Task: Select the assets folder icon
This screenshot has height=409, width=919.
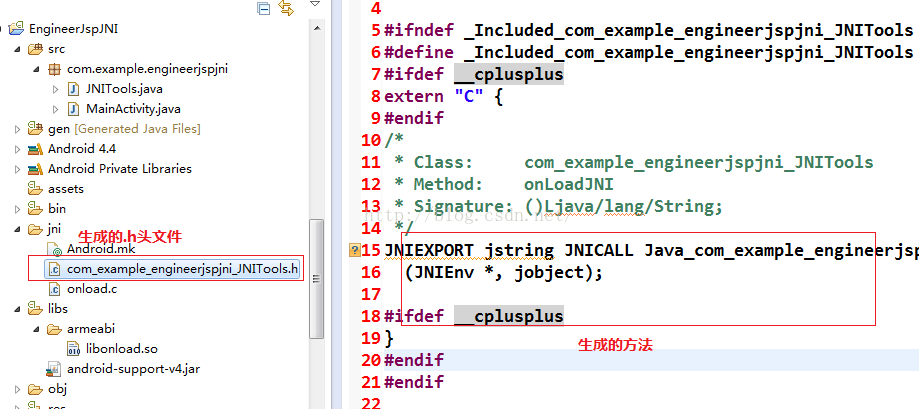Action: [x=35, y=189]
